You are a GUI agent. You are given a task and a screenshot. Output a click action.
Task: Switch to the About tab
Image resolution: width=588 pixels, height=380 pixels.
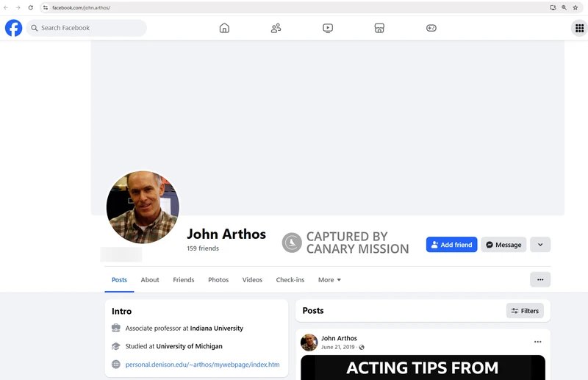tap(150, 280)
